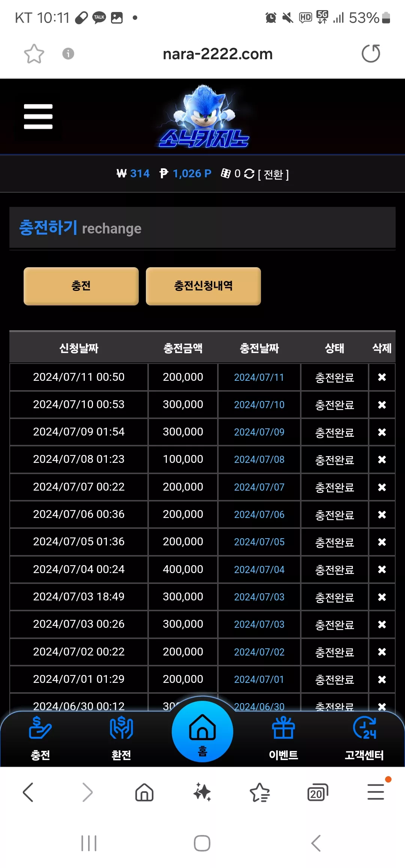Image resolution: width=405 pixels, height=868 pixels.
Task: Tap the Sonic casino logo
Action: click(x=204, y=117)
